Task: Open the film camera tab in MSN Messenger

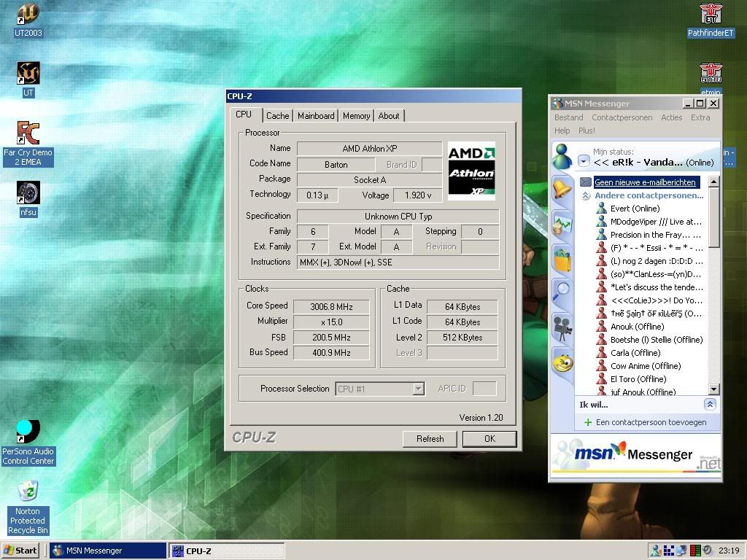Action: pyautogui.click(x=562, y=329)
